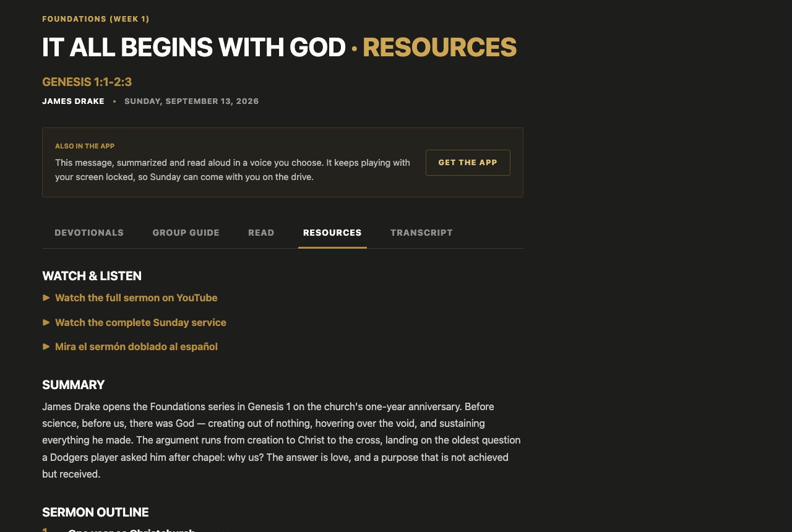Open Watch the full sermon on YouTube
792x532 pixels.
pyautogui.click(x=136, y=298)
